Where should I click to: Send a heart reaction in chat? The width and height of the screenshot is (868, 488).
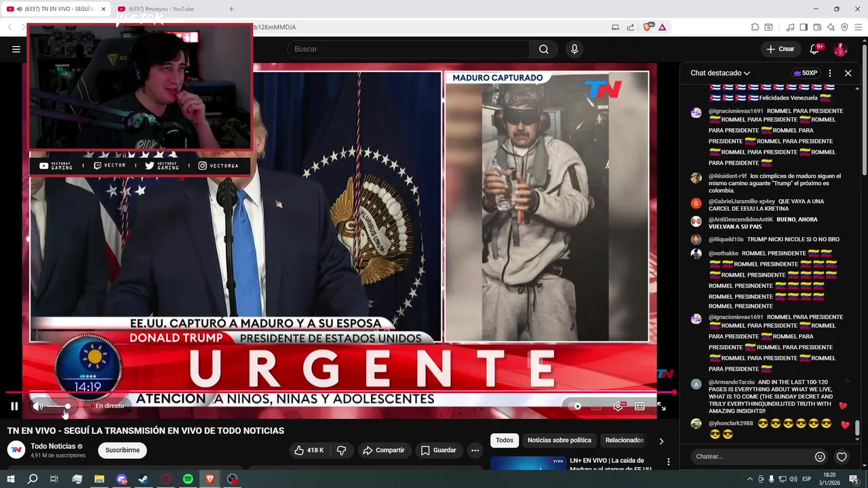(842, 456)
